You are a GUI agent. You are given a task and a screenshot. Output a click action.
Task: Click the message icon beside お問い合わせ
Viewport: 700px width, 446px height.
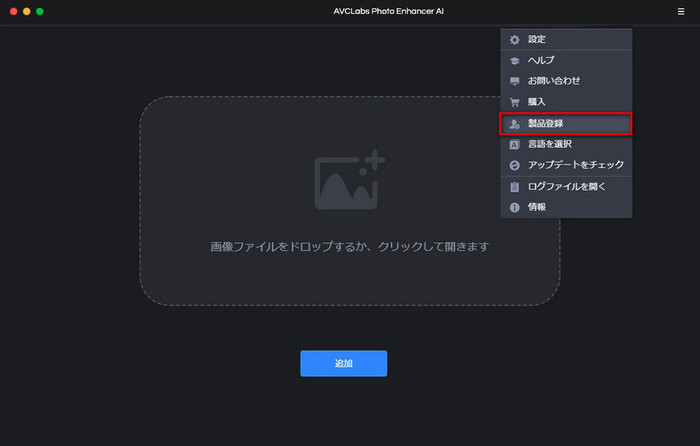coord(514,81)
